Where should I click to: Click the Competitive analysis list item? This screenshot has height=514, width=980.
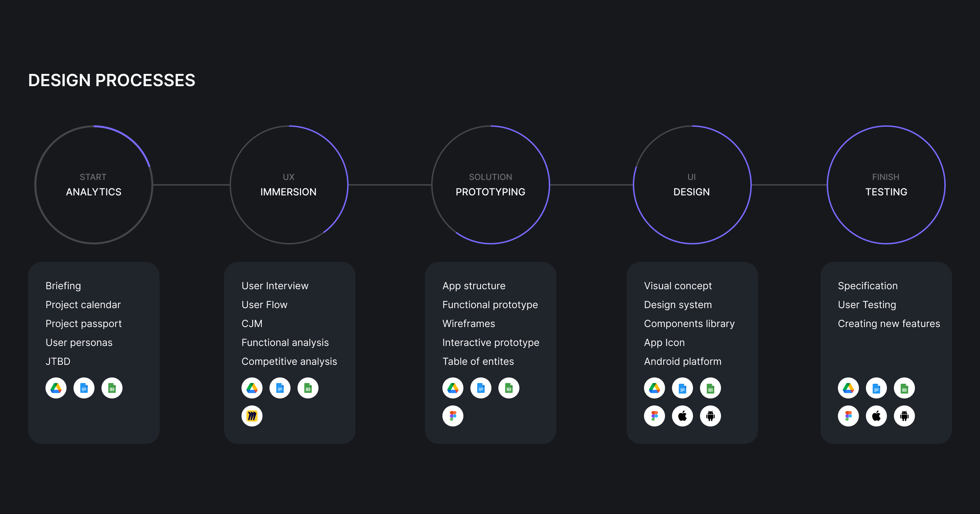click(x=289, y=361)
